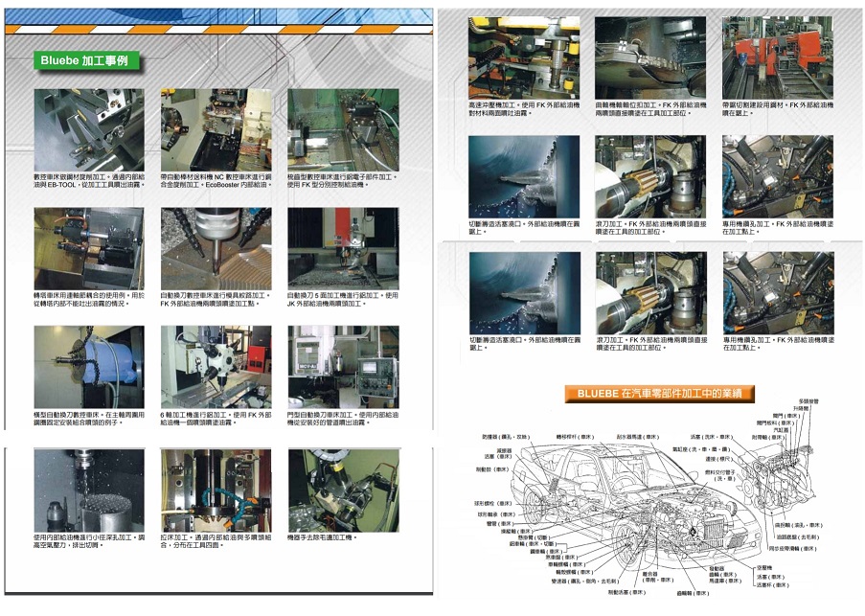This screenshot has height=616, width=865.
Task: Select the caption starting '曲軸機'
Action: pyautogui.click(x=651, y=108)
